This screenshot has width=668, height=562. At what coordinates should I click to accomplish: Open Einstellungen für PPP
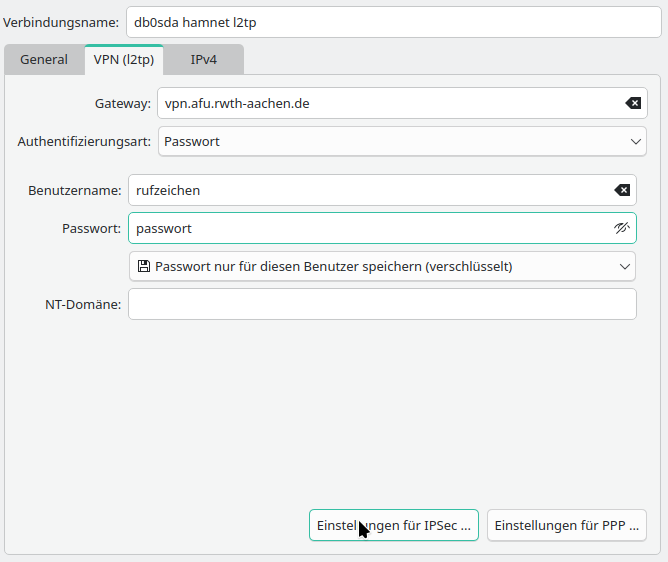[x=566, y=526]
